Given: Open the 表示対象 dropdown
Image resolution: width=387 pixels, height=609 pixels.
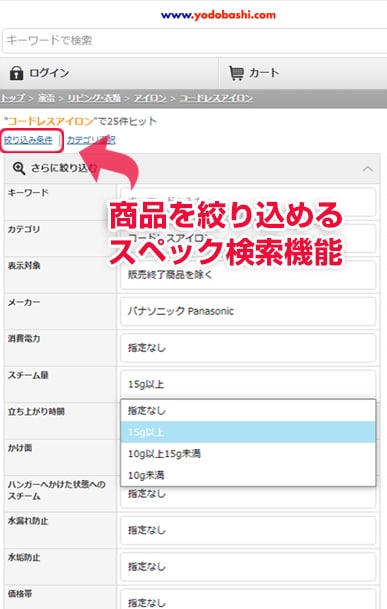Looking at the screenshot, I should pos(248,275).
